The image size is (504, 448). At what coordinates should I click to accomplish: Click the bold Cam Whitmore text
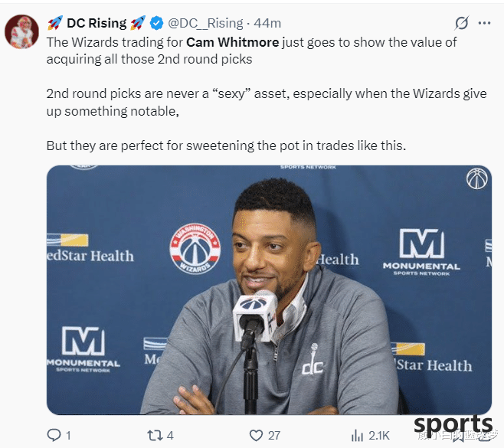point(232,42)
